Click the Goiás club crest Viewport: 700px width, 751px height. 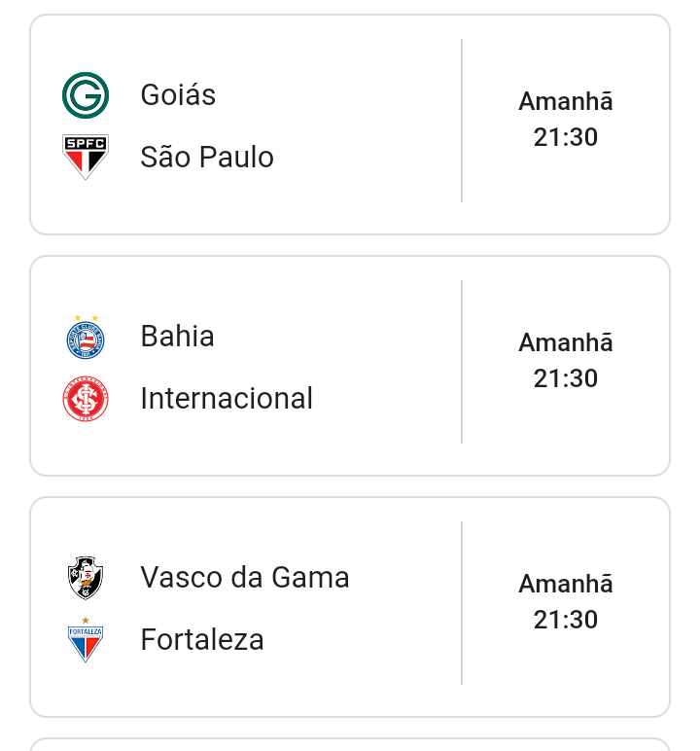pos(86,95)
